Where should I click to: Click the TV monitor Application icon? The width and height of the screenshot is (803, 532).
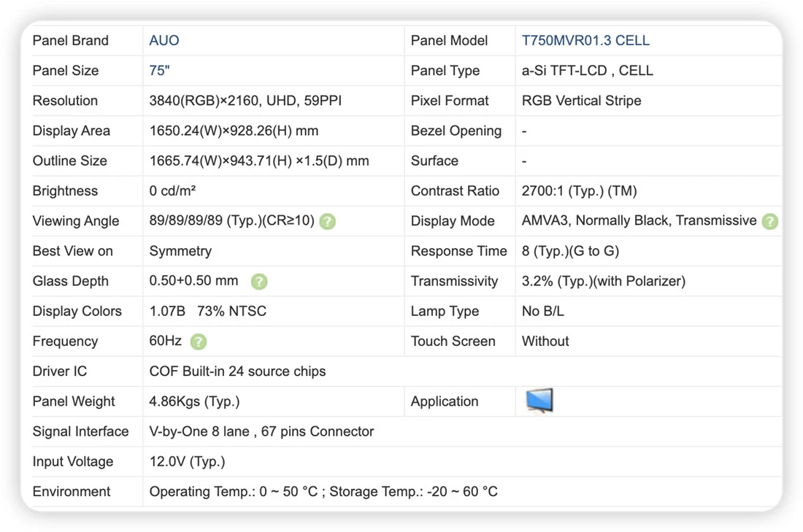pyautogui.click(x=539, y=401)
